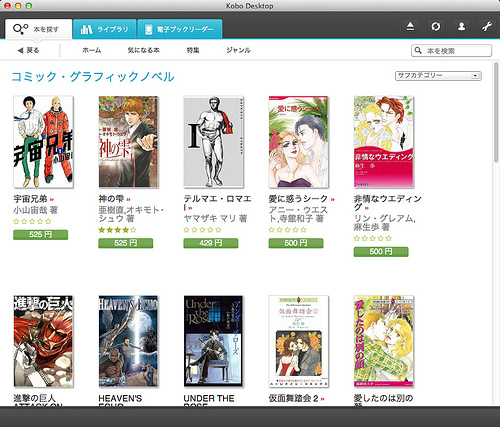Screen dimensions: 500x427
Task: Open settings wrench icon
Action: [487, 26]
